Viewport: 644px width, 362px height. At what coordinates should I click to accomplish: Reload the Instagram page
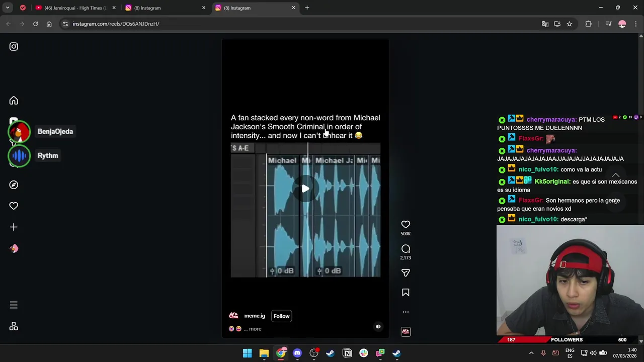click(x=35, y=24)
